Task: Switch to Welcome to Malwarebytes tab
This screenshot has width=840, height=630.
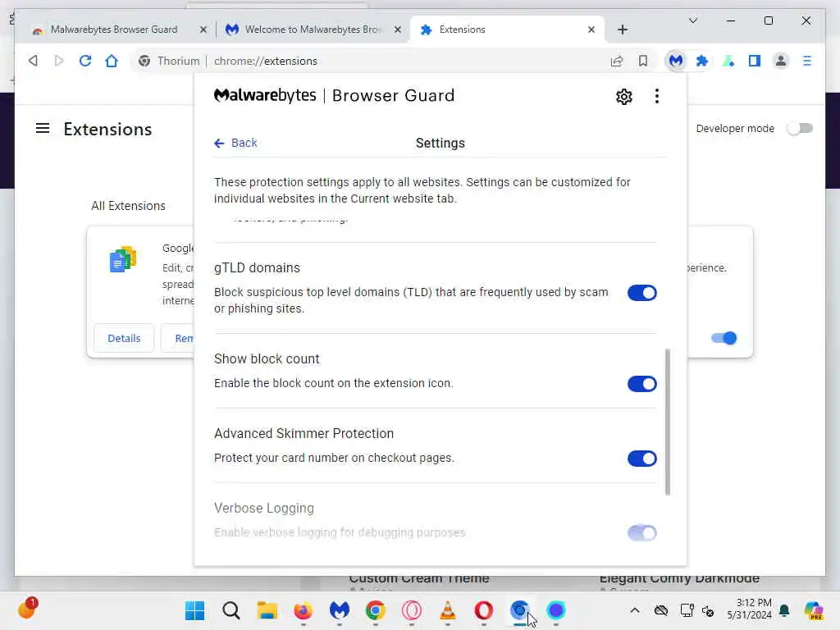Action: (x=313, y=30)
